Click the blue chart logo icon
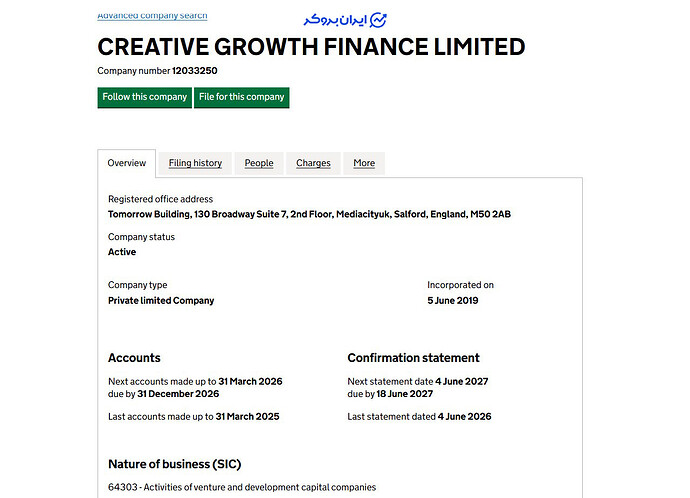 pos(378,20)
